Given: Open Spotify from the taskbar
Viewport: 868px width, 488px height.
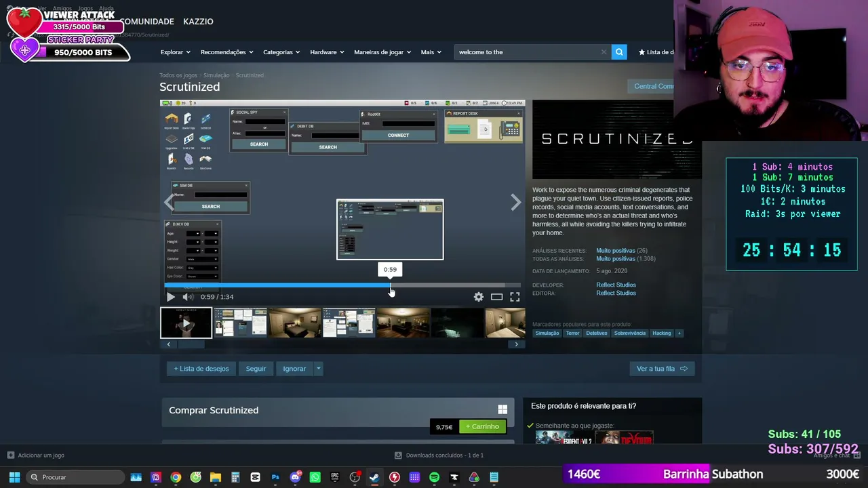Looking at the screenshot, I should pos(434,477).
